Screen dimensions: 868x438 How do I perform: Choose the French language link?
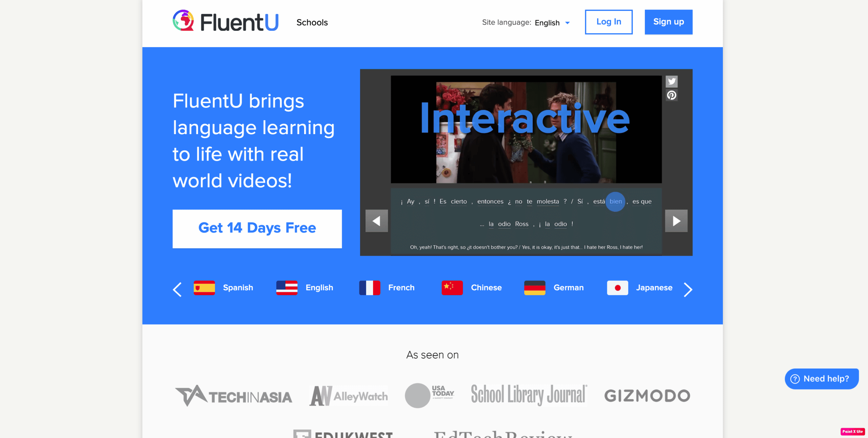click(401, 288)
